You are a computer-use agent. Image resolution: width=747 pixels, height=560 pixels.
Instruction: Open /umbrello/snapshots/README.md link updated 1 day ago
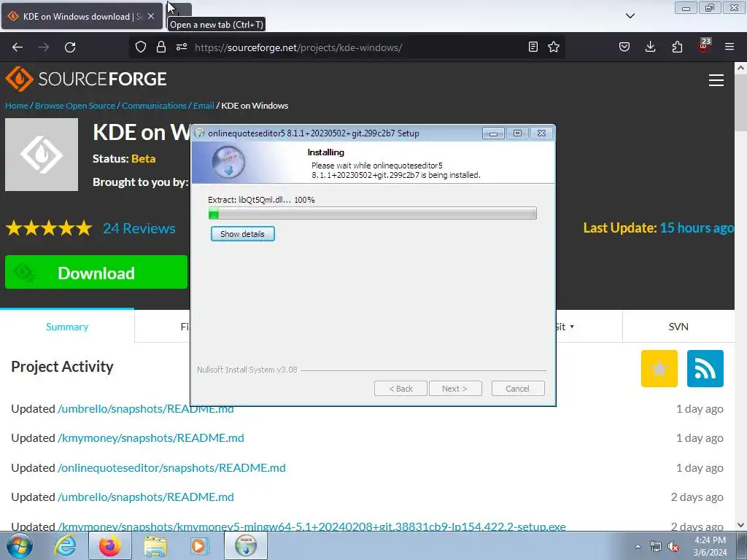click(146, 409)
